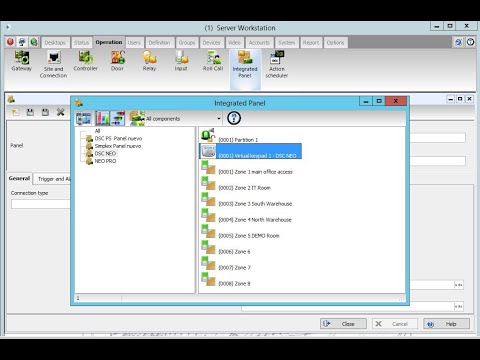The height and width of the screenshot is (360, 480).
Task: Click the bar chart icon in Integrated Panel toolbar
Action: click(103, 118)
